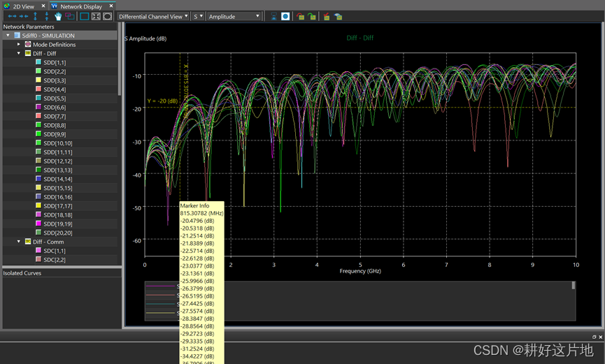This screenshot has height=364, width=605.
Task: Click the blue circle marker icon
Action: pos(285,16)
